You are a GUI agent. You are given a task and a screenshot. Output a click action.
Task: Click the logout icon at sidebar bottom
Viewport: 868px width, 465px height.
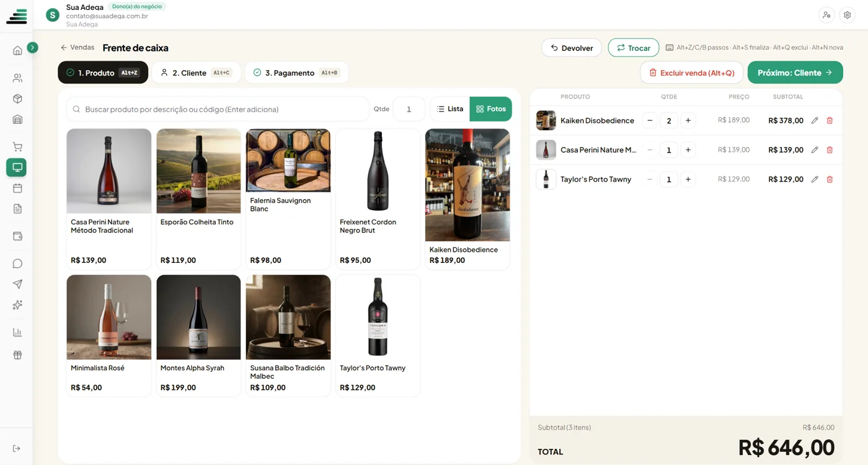17,448
